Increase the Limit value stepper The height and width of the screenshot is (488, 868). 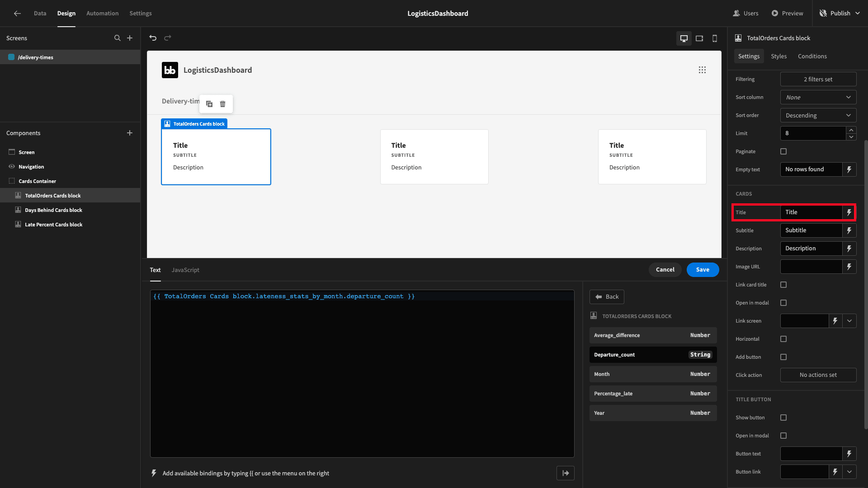pyautogui.click(x=851, y=130)
